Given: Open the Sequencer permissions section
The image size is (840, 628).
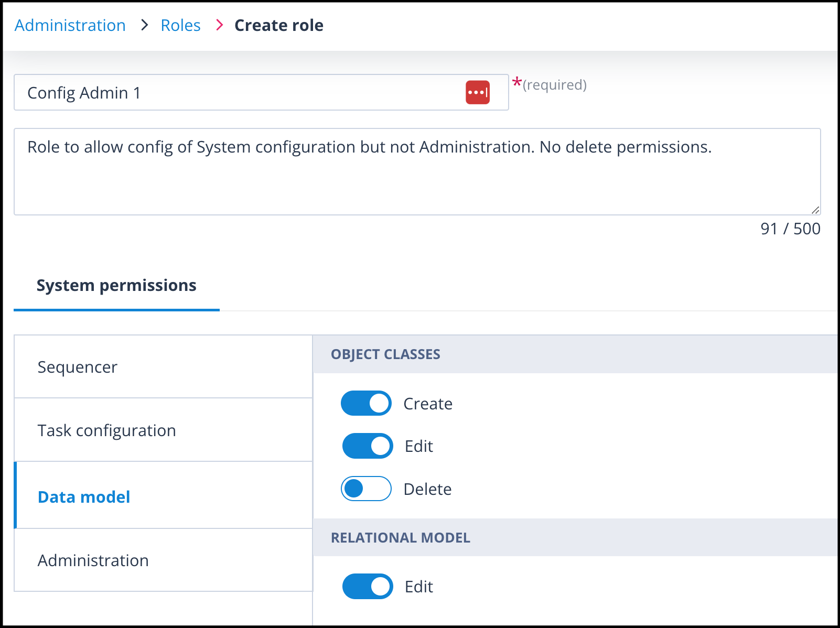Looking at the screenshot, I should point(163,367).
